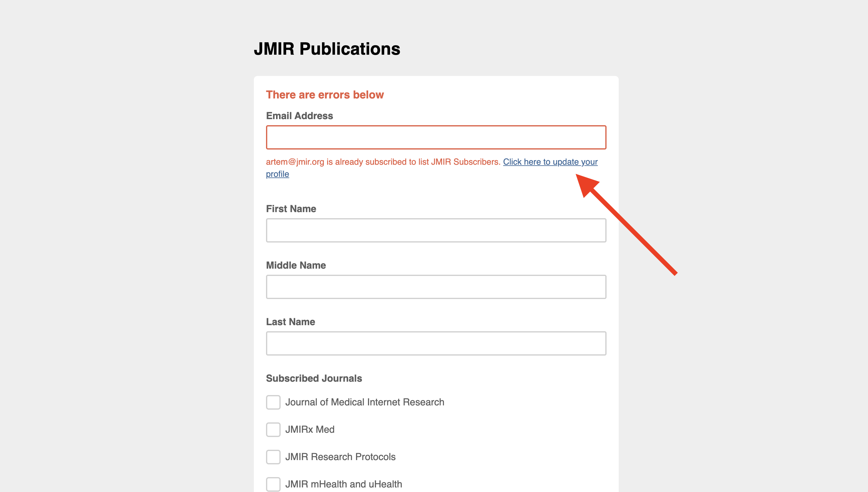The height and width of the screenshot is (492, 868).
Task: Click the Middle Name field label
Action: (296, 265)
